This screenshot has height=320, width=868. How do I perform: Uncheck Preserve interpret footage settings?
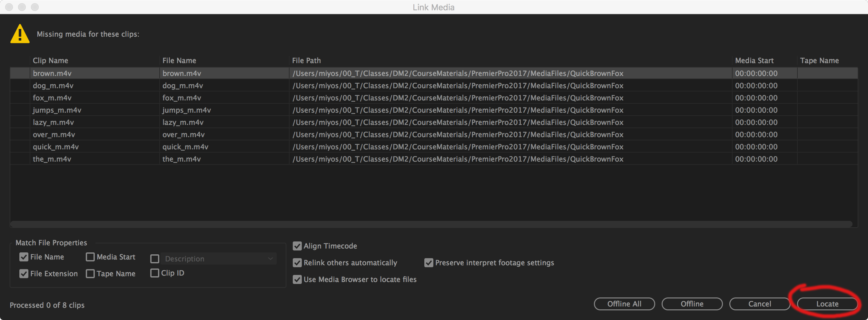coord(429,263)
